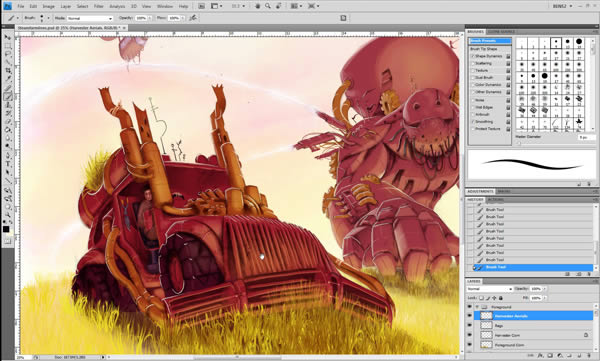
Task: Select the Type tool
Action: (7, 164)
